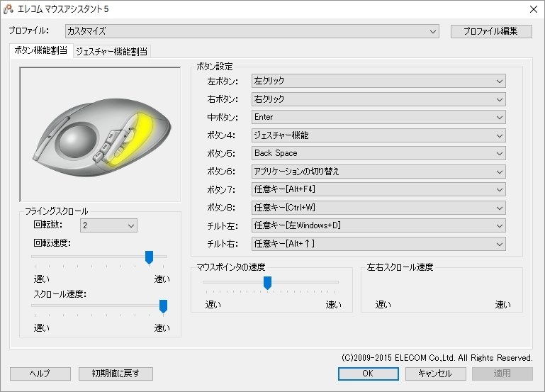This screenshot has width=545, height=392.
Task: Open the 中ボタン dropdown set to Enter
Action: [x=378, y=117]
